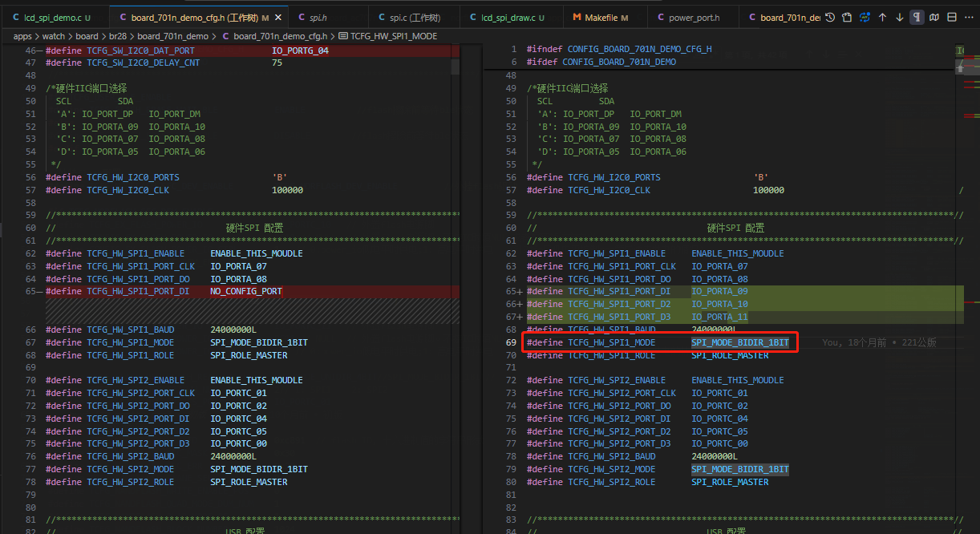Switch to the lcd_spi_demo.c tab
This screenshot has width=980, height=534.
pos(54,18)
